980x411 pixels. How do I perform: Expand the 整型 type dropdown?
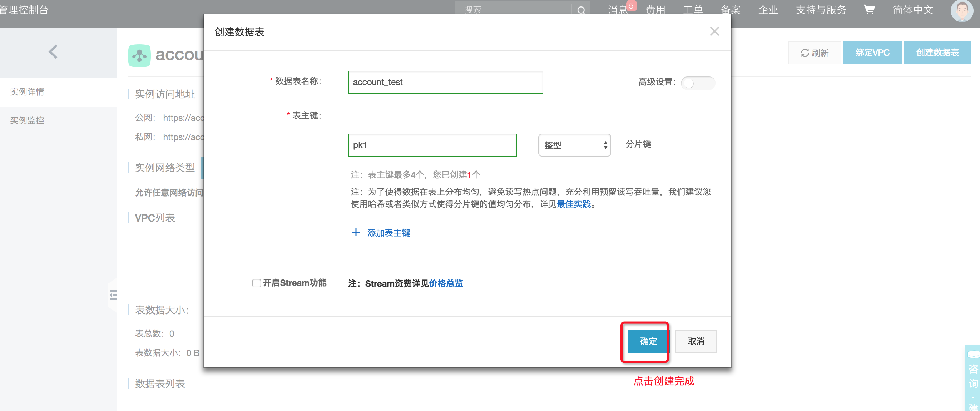572,144
